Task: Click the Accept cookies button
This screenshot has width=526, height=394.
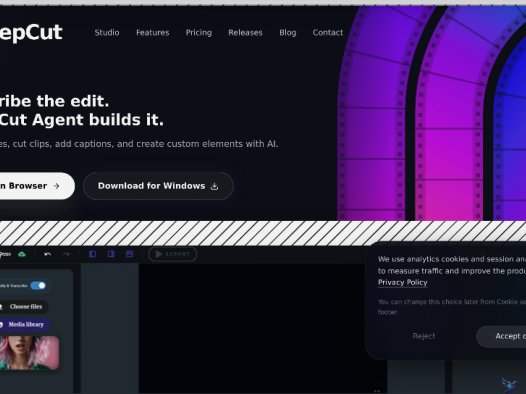Action: tap(502, 336)
